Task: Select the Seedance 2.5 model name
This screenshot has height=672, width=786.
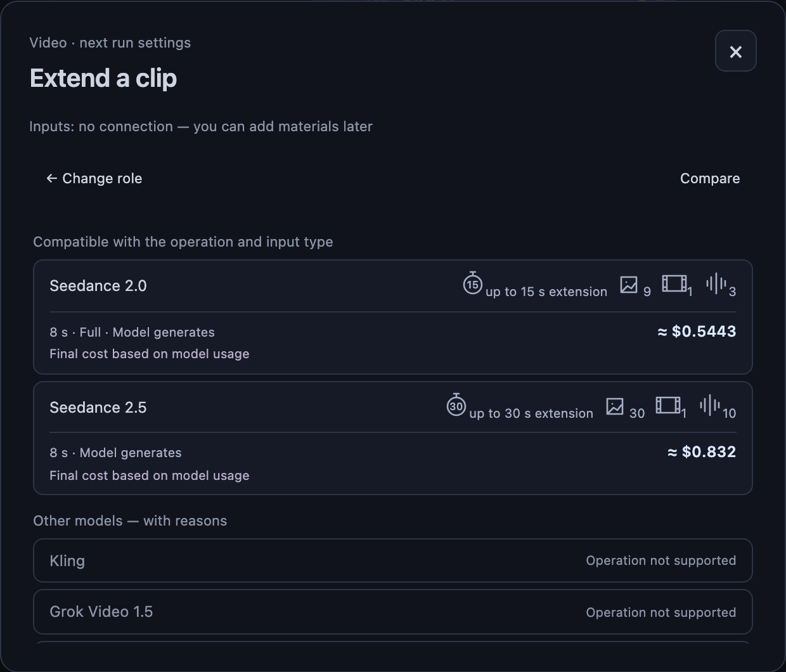Action: coord(98,408)
